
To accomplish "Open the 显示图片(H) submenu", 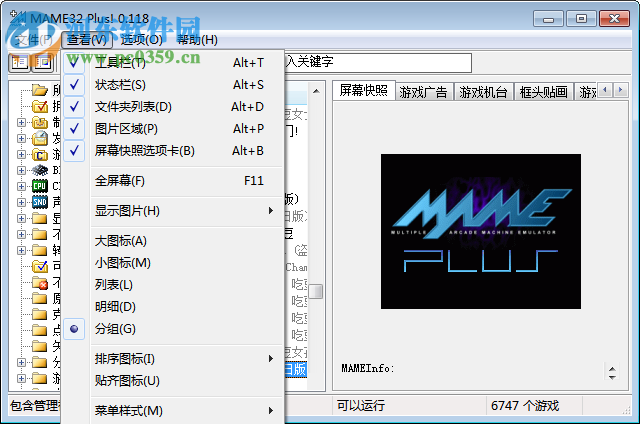I will click(x=173, y=211).
